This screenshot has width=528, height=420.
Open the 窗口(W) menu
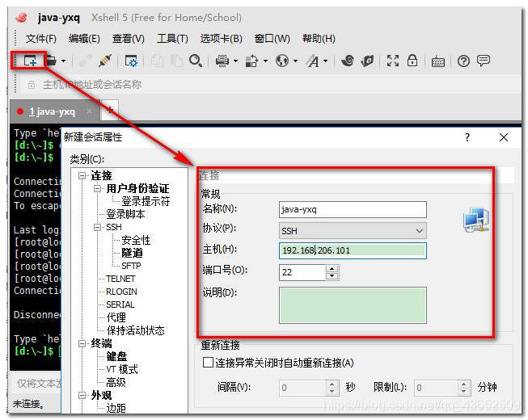click(x=272, y=39)
